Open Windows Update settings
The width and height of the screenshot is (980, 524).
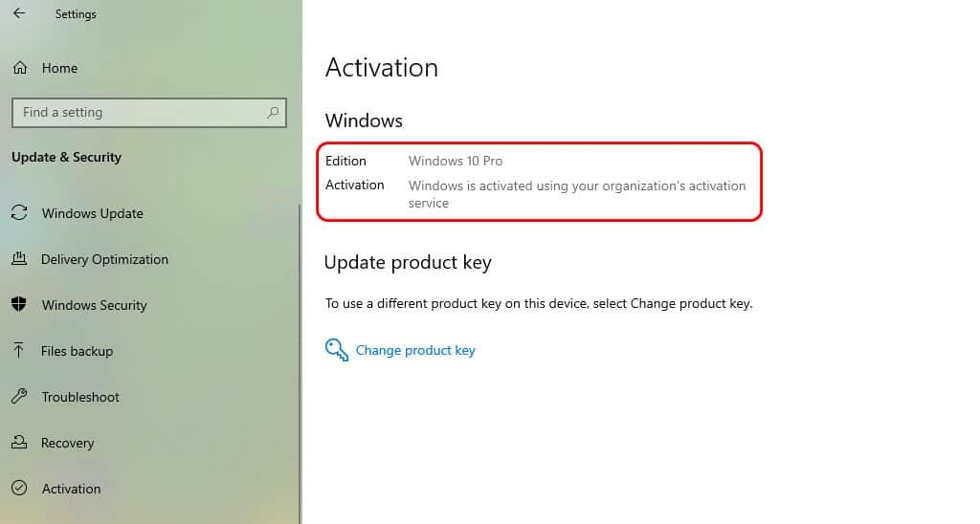coord(93,213)
